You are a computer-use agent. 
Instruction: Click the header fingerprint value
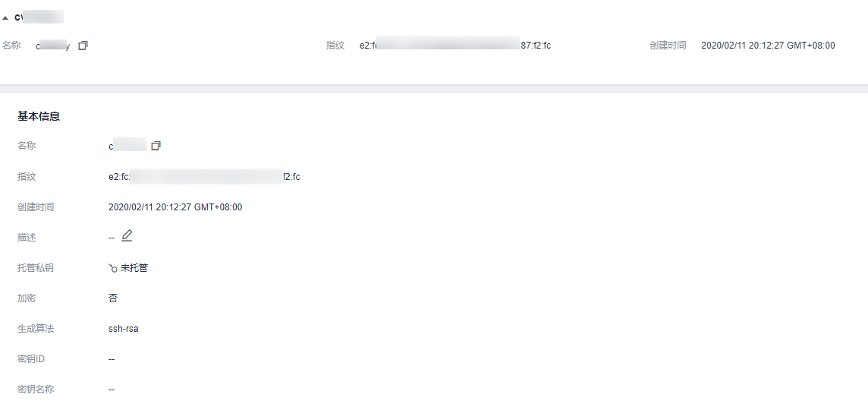pyautogui.click(x=455, y=46)
